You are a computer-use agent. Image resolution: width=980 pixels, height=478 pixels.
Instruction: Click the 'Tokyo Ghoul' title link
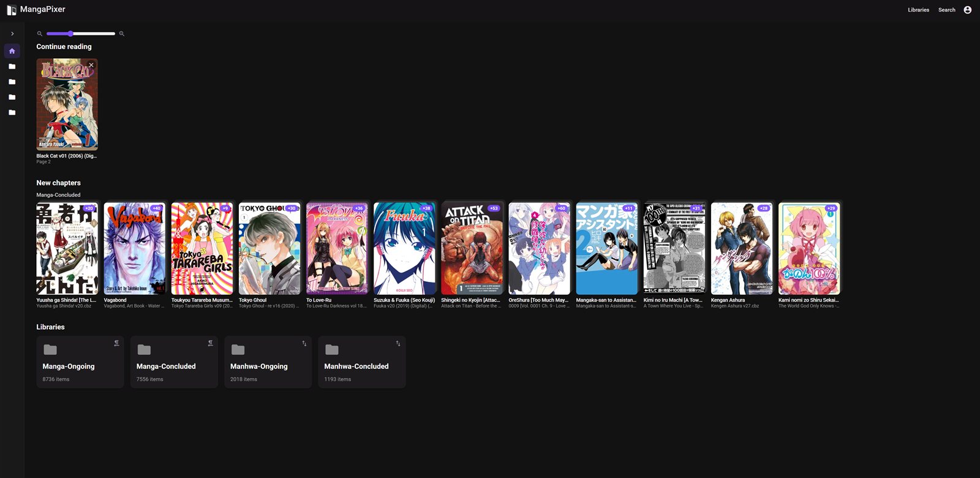point(252,300)
